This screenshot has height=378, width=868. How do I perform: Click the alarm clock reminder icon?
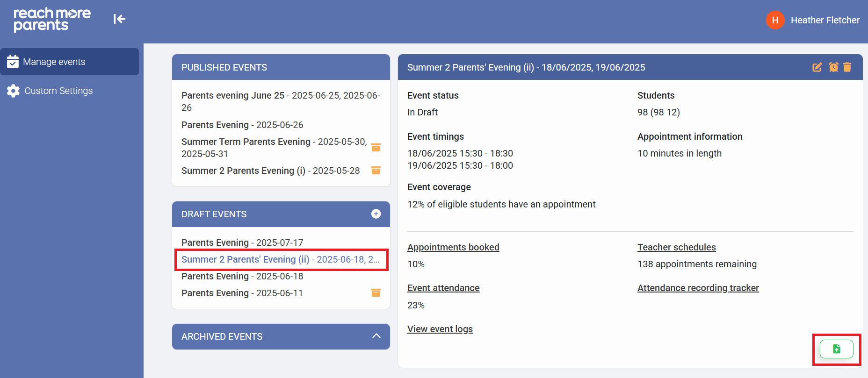pyautogui.click(x=833, y=67)
